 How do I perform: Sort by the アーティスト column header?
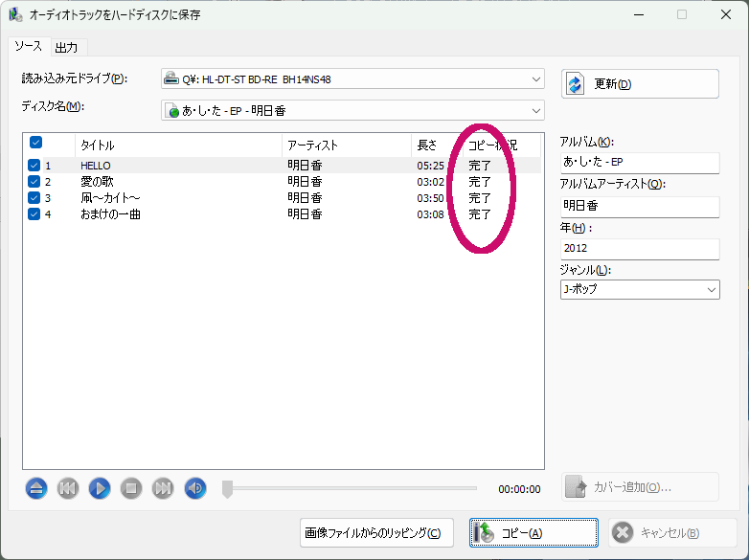(347, 146)
